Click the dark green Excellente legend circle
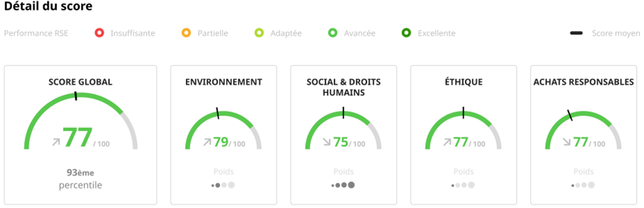 pos(406,33)
